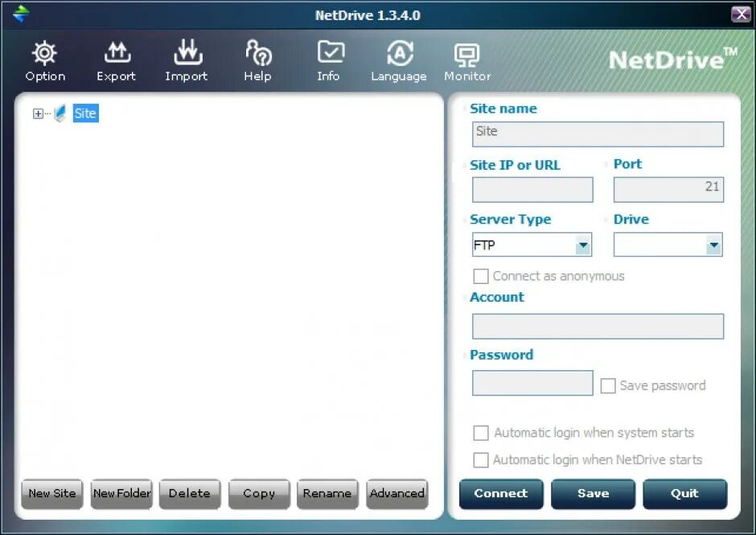The width and height of the screenshot is (756, 535).
Task: Click the Quit button
Action: [684, 494]
